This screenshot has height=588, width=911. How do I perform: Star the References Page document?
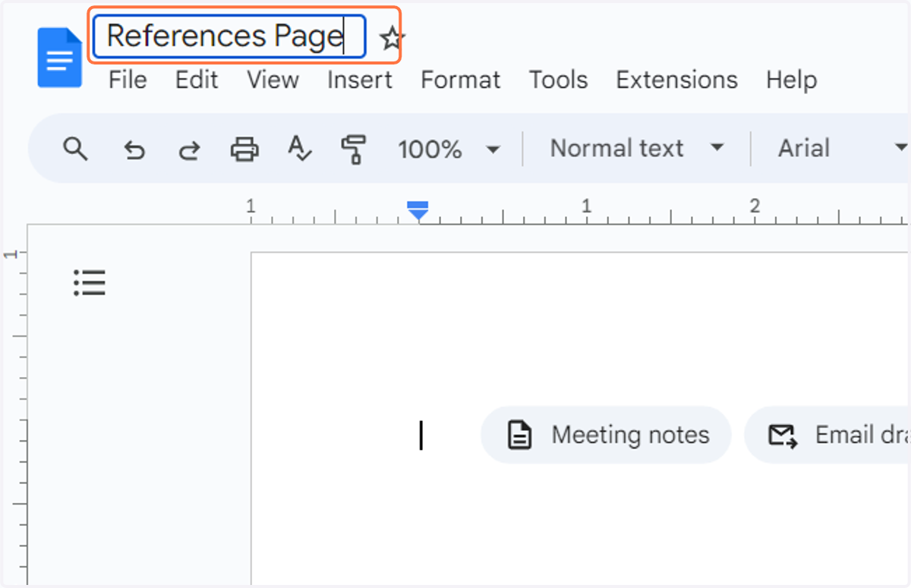point(392,37)
